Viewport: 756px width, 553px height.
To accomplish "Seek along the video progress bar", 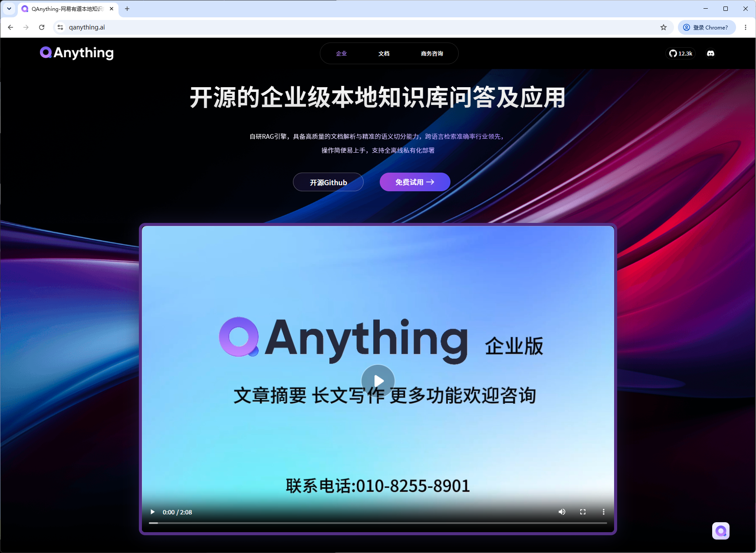I will pyautogui.click(x=378, y=523).
